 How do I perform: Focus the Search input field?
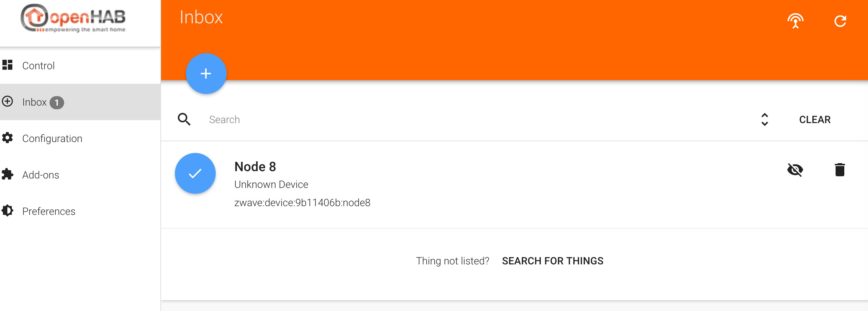coord(477,119)
